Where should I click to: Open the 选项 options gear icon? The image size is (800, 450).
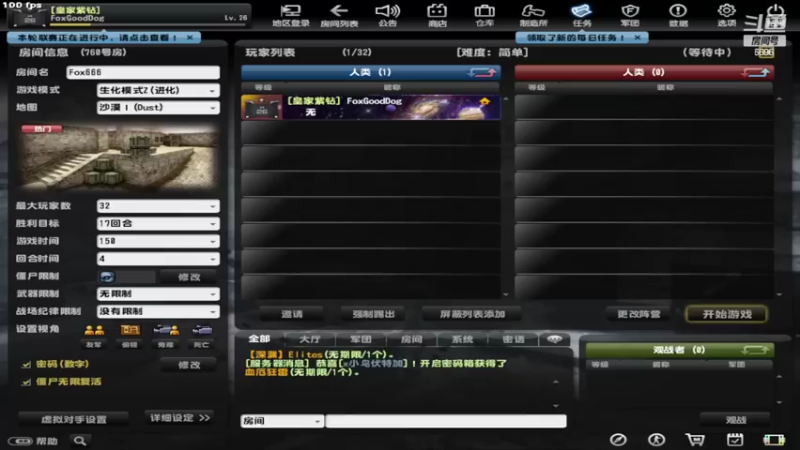click(x=727, y=15)
